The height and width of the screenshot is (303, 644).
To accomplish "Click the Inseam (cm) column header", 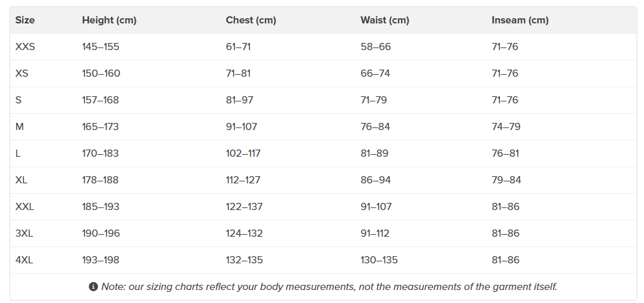I will [520, 20].
